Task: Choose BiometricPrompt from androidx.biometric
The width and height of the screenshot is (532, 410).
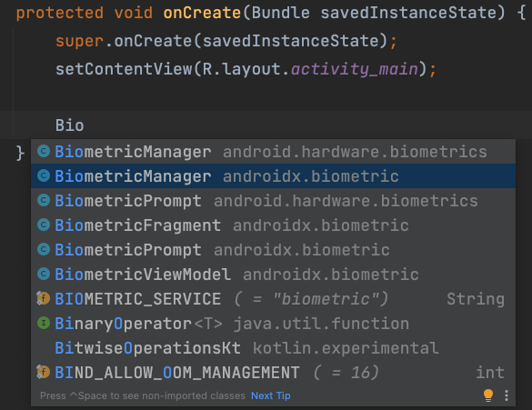Action: 273,250
